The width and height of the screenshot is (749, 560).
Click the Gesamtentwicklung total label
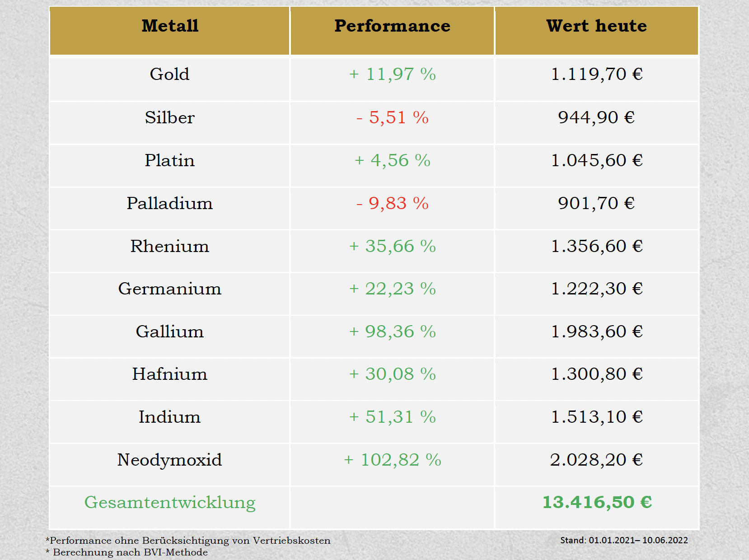point(170,502)
